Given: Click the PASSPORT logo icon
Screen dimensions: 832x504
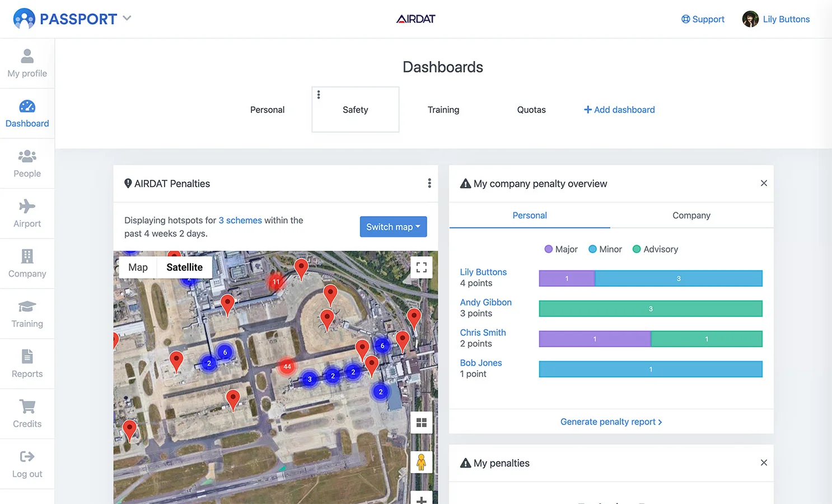Looking at the screenshot, I should (24, 18).
